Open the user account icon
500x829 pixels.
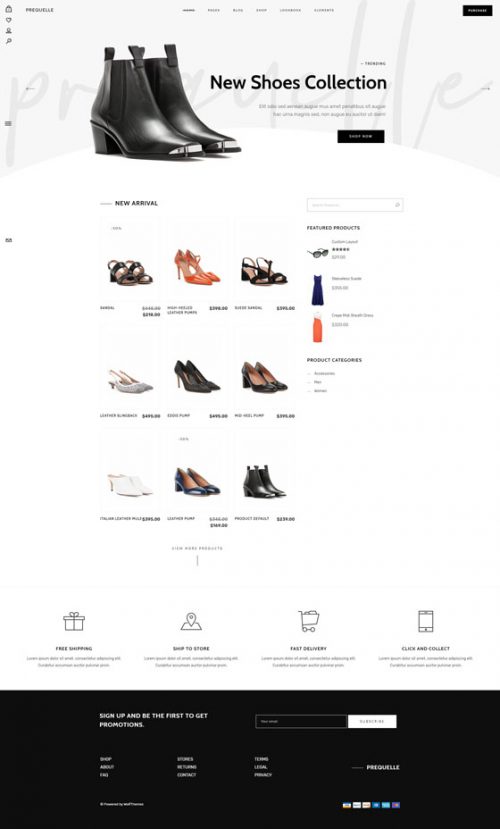(8, 31)
